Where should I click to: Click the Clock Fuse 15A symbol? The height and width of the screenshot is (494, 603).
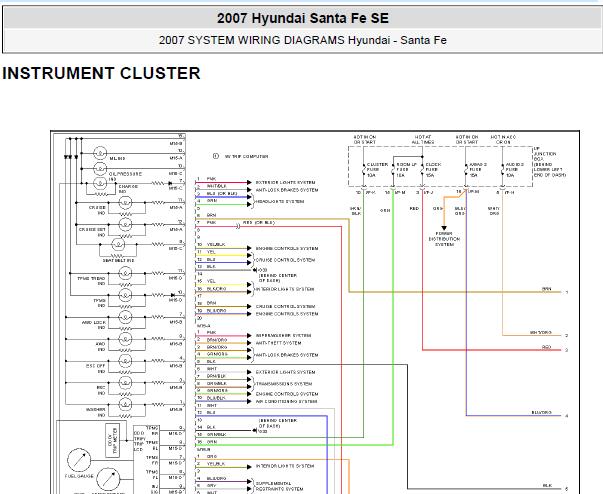click(422, 170)
